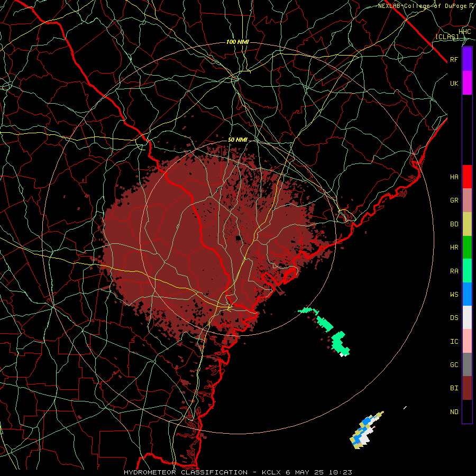This screenshot has height=476, width=476.
Task: Click the "UK" legend text label
Action: pos(454,83)
